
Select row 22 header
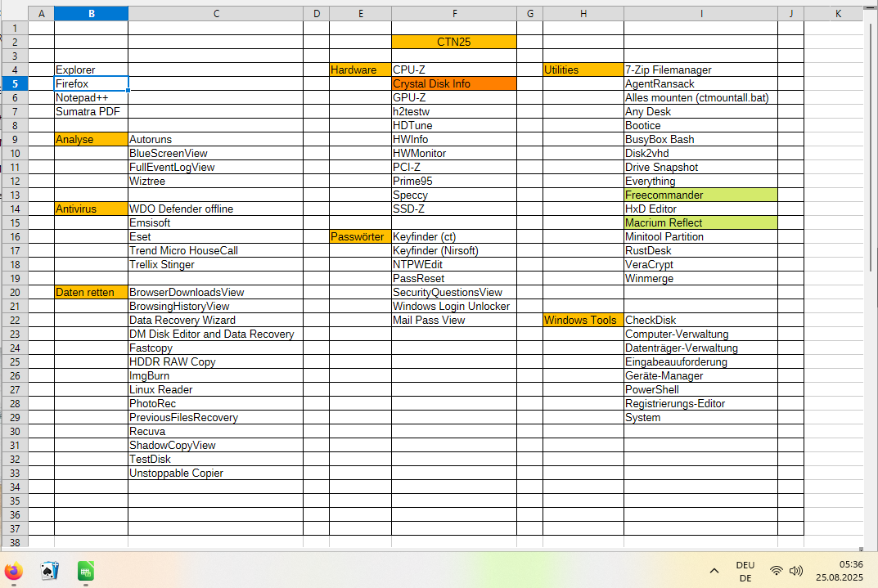[x=15, y=320]
